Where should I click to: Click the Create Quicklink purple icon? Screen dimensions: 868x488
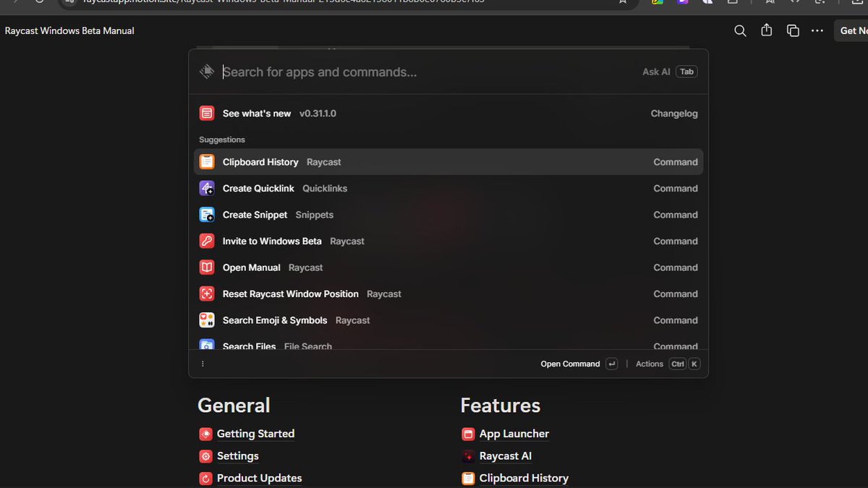tap(207, 188)
